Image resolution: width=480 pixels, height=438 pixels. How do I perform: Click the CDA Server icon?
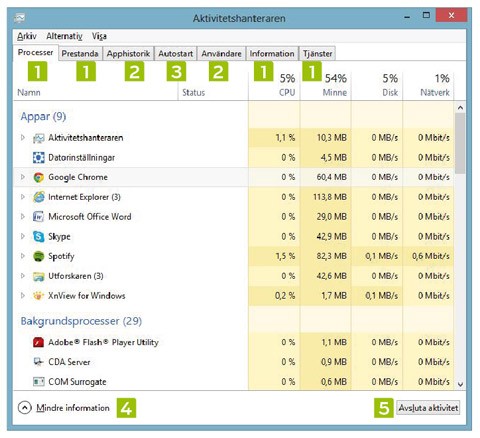click(x=39, y=362)
